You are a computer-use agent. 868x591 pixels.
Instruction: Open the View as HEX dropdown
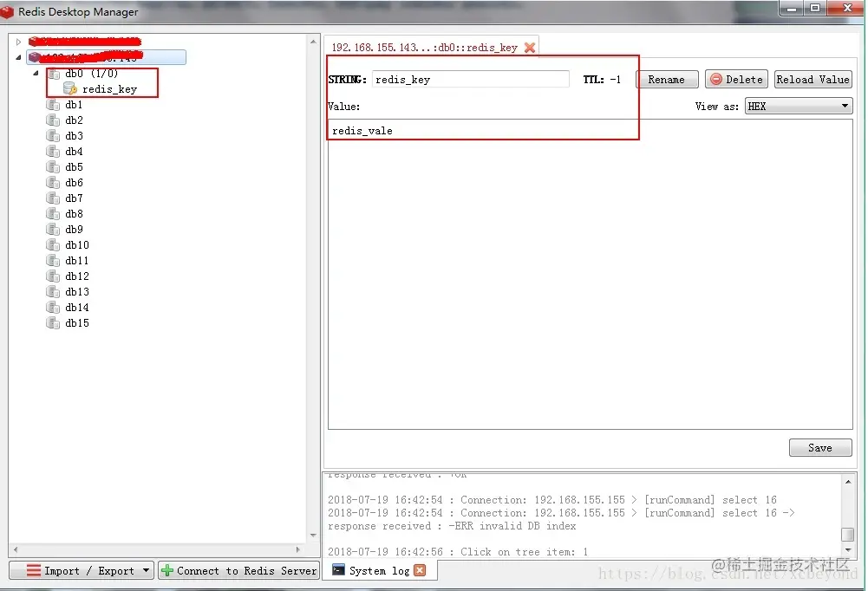pyautogui.click(x=799, y=106)
